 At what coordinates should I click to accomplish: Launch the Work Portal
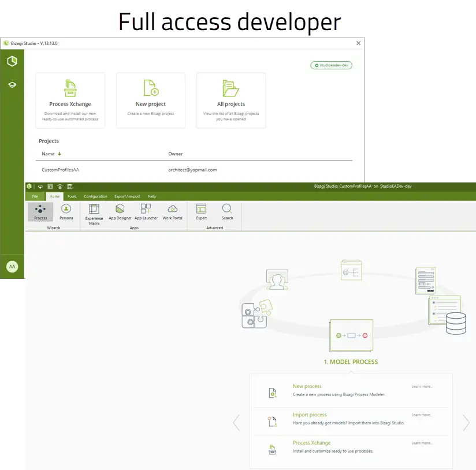pyautogui.click(x=172, y=212)
